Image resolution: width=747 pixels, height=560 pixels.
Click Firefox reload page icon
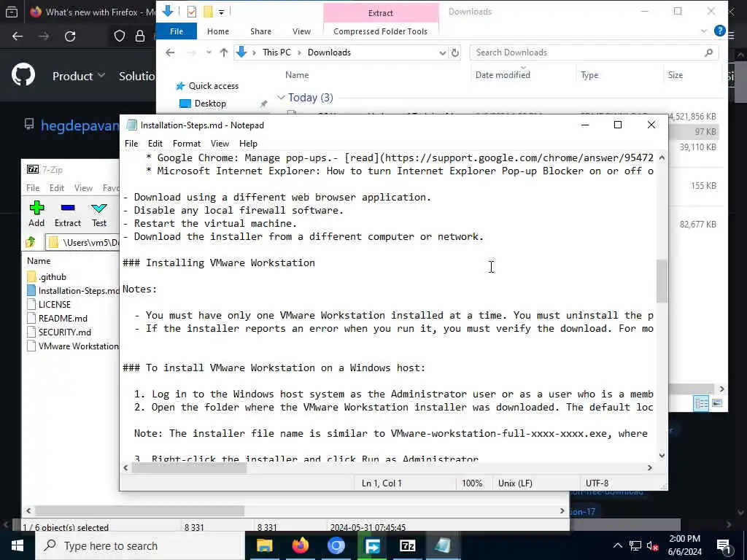[70, 36]
